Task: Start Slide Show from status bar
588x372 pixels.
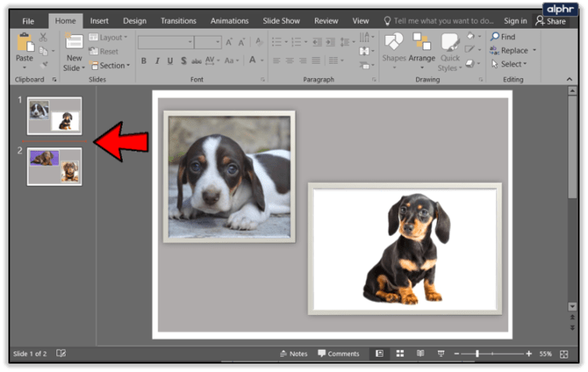Action: point(441,353)
